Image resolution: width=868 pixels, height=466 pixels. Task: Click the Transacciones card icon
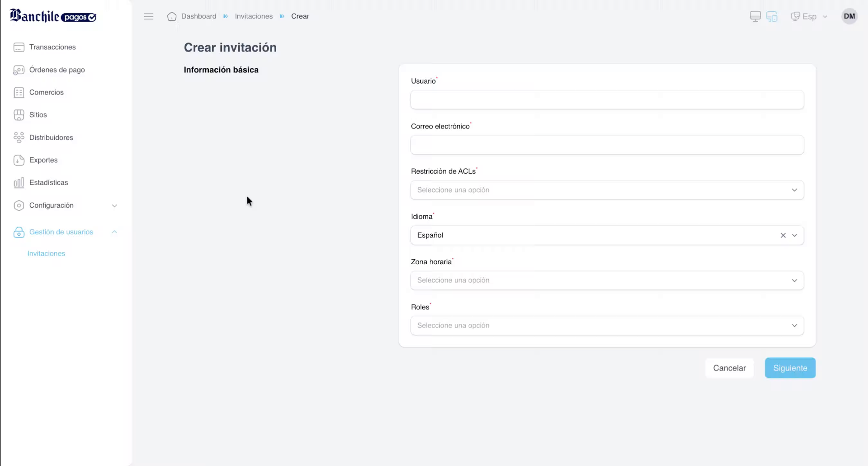[x=19, y=47]
